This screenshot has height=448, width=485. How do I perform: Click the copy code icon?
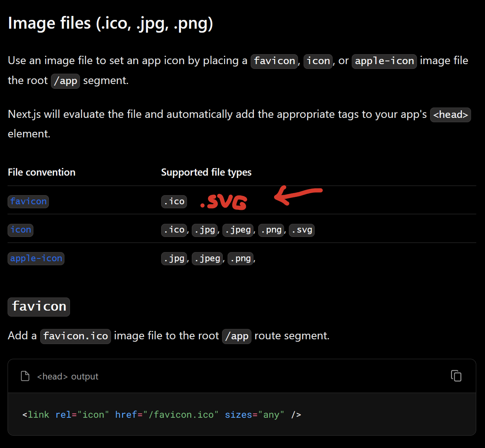456,376
